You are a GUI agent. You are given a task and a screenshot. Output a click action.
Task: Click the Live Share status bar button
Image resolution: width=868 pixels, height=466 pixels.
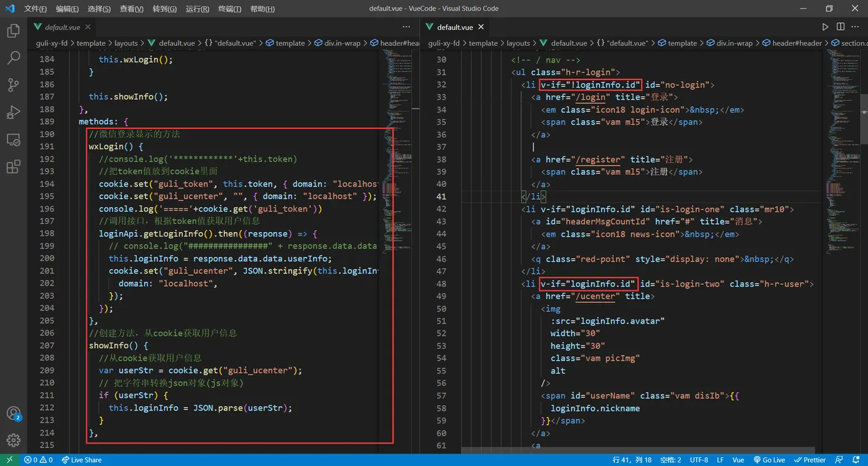[x=81, y=460]
